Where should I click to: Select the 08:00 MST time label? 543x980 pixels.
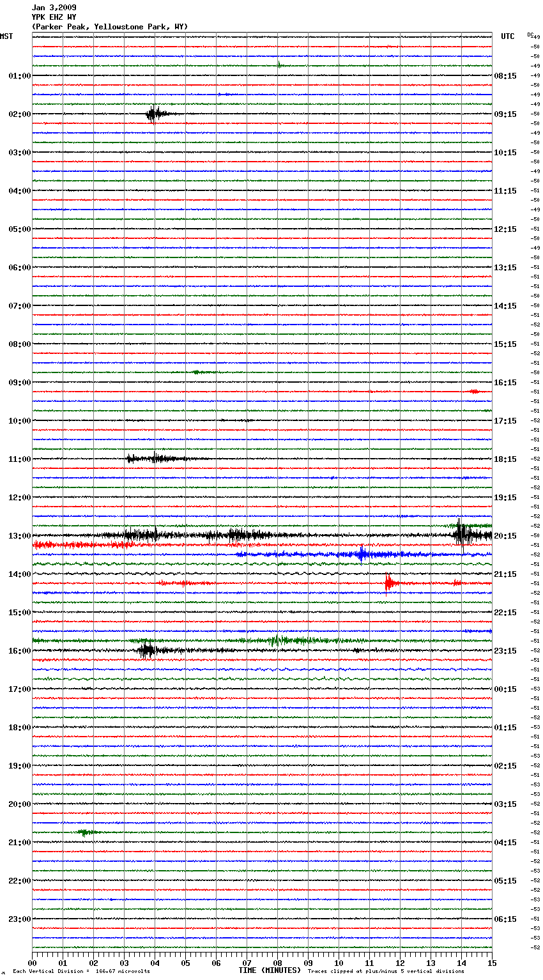[x=20, y=344]
